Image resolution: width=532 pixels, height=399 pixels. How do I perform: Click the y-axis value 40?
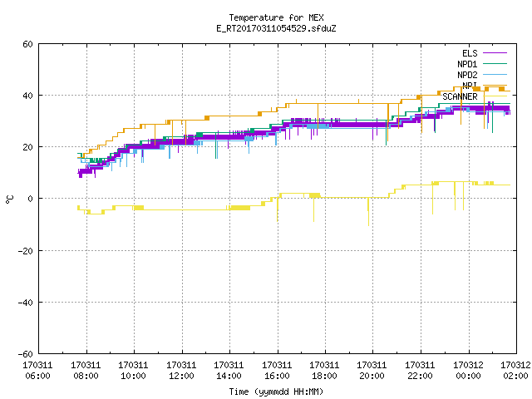click(x=27, y=96)
